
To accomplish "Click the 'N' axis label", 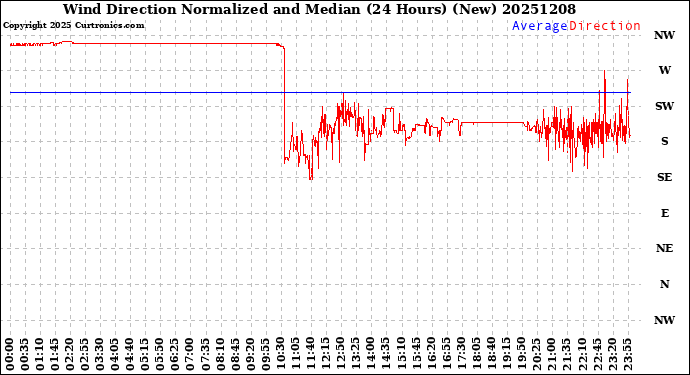I will click(664, 284).
